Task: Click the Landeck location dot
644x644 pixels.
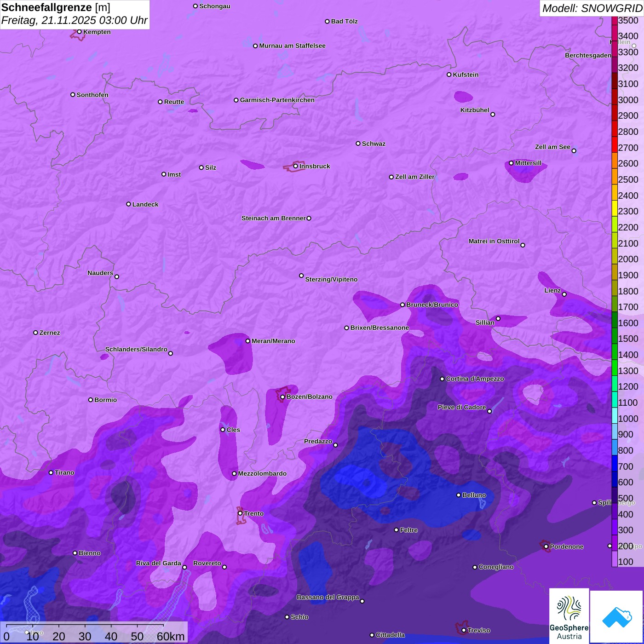Action: (129, 204)
